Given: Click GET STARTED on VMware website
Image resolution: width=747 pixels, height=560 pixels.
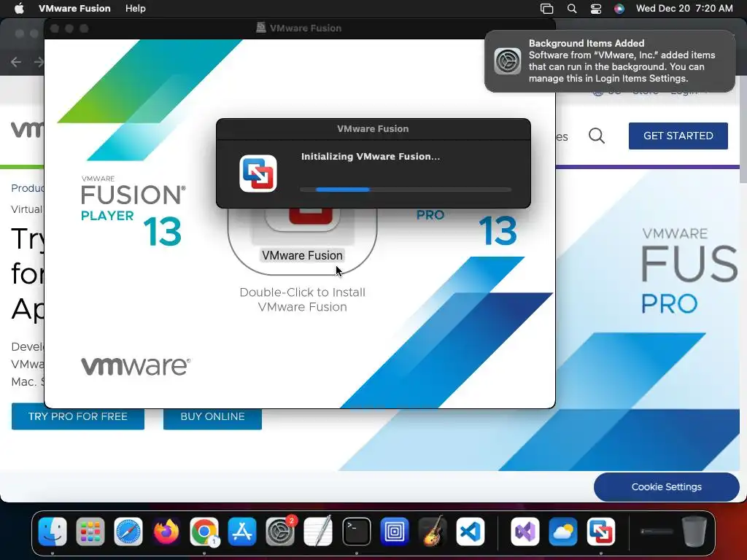Looking at the screenshot, I should [x=678, y=136].
